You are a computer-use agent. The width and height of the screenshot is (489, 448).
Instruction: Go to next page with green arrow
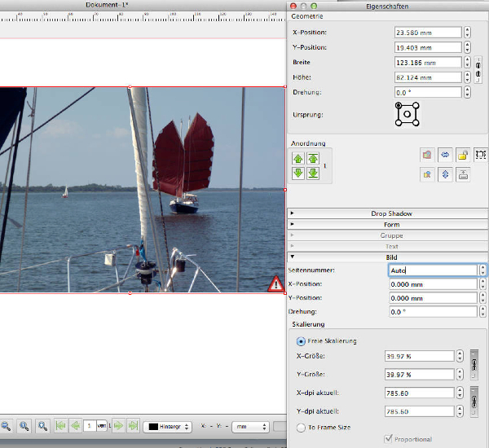pos(117,425)
